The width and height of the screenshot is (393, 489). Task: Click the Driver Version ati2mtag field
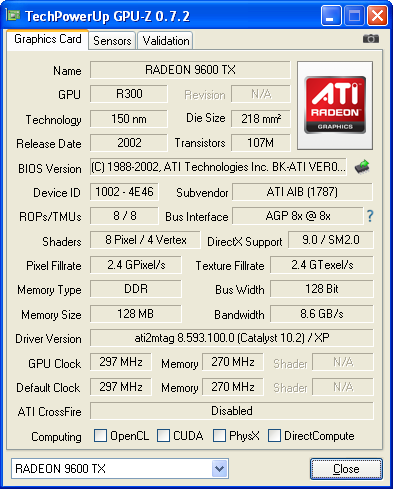click(x=232, y=338)
